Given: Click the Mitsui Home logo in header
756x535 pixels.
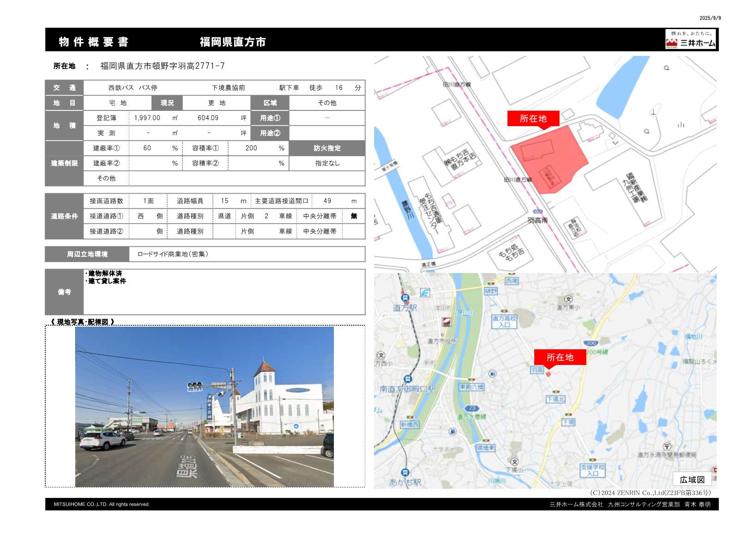Looking at the screenshot, I should (690, 39).
